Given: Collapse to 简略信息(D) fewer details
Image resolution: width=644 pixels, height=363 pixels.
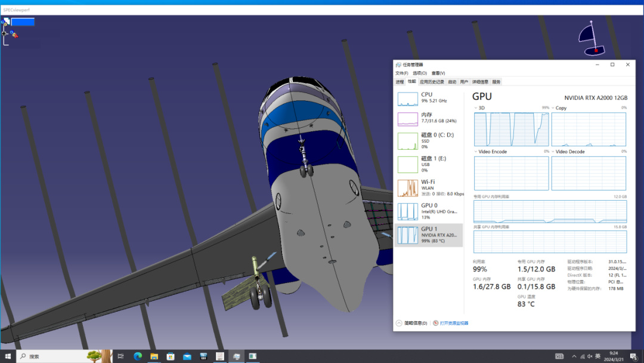Looking at the screenshot, I should point(411,323).
